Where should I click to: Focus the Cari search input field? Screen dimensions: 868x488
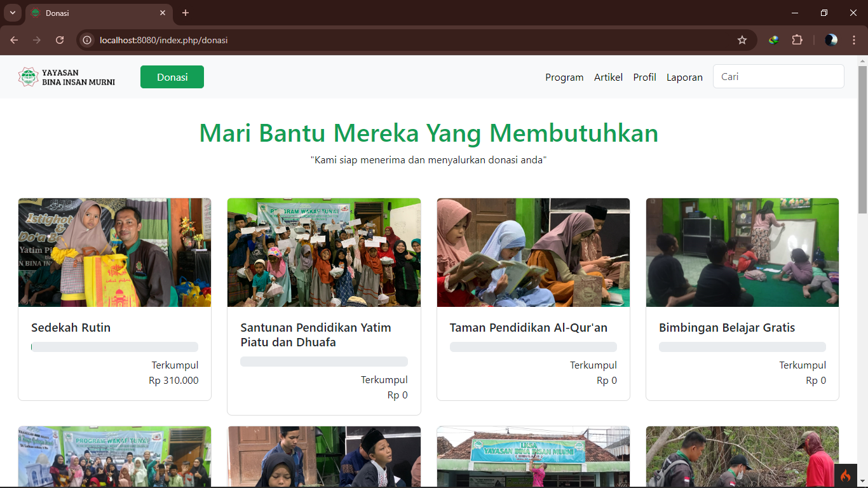[778, 76]
